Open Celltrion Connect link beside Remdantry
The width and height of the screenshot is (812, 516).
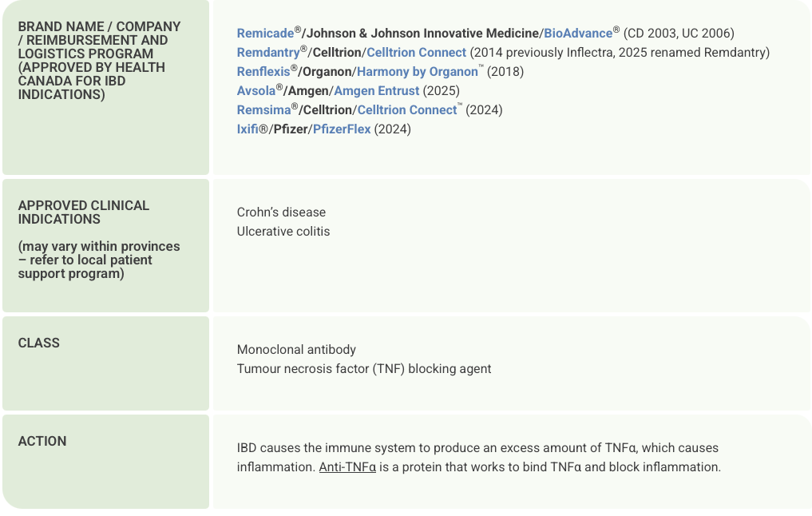416,53
